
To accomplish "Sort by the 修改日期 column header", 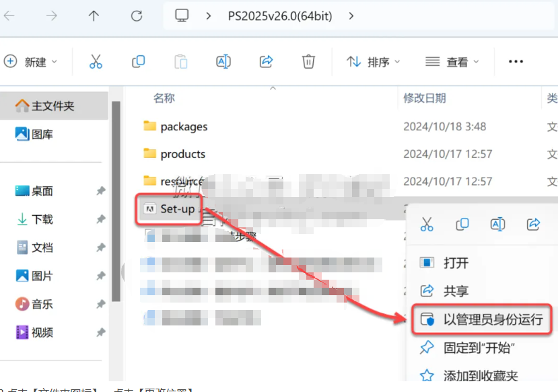I will click(425, 97).
